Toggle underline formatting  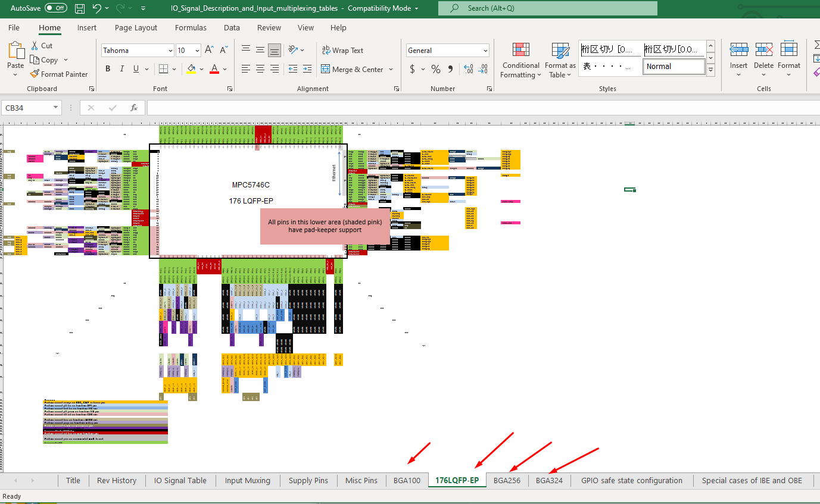(x=135, y=69)
